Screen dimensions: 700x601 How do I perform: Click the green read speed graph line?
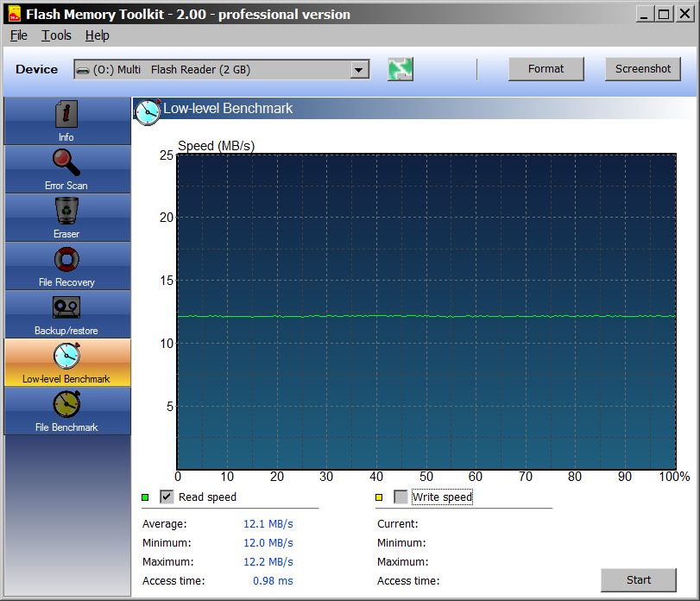425,316
